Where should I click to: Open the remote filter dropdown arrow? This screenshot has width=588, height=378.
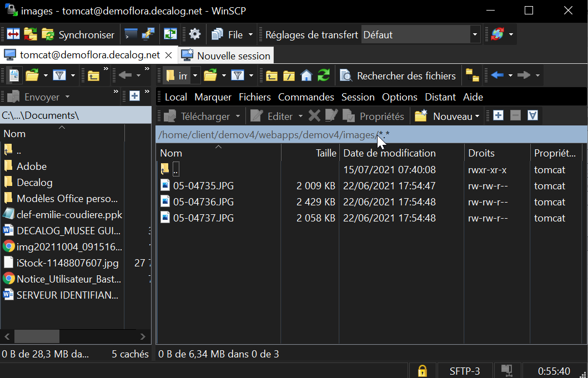[x=251, y=75]
